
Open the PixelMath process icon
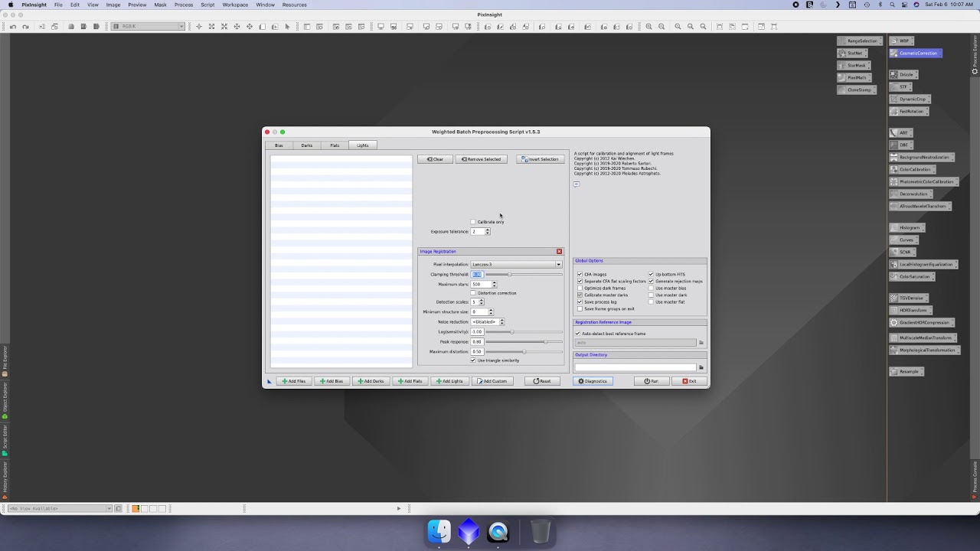(x=854, y=77)
